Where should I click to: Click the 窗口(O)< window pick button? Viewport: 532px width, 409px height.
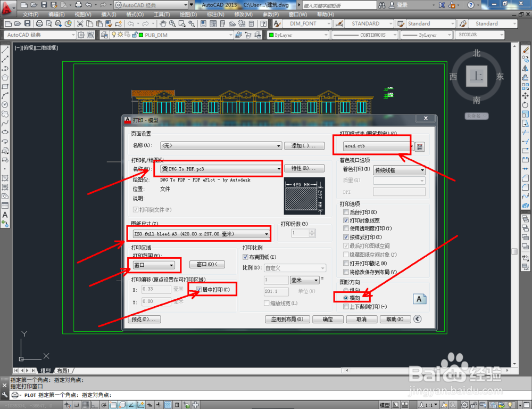pos(206,264)
